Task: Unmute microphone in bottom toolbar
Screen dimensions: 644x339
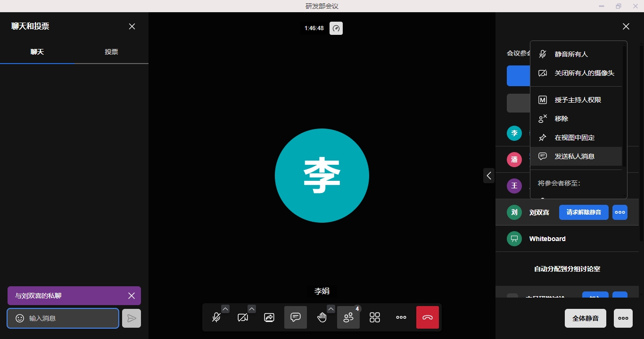Action: (x=216, y=317)
